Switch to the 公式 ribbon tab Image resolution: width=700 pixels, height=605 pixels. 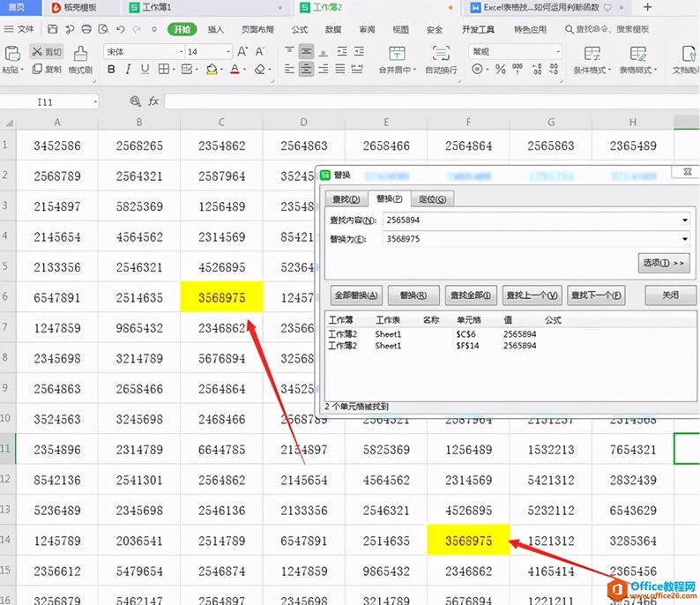(x=300, y=29)
